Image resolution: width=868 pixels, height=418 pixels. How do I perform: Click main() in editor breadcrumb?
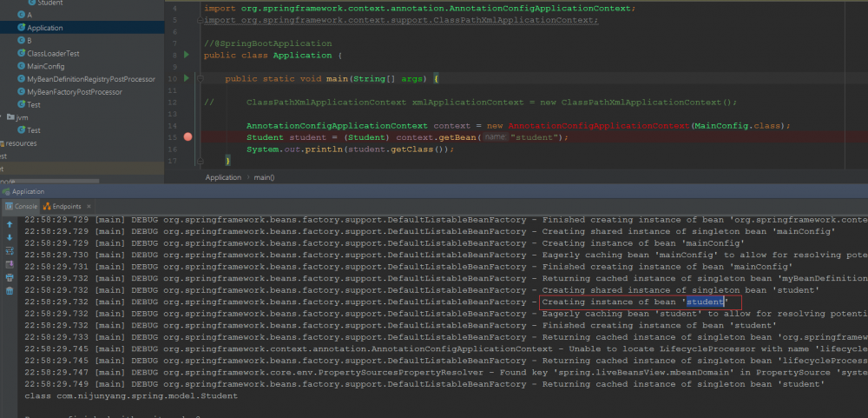coord(264,177)
